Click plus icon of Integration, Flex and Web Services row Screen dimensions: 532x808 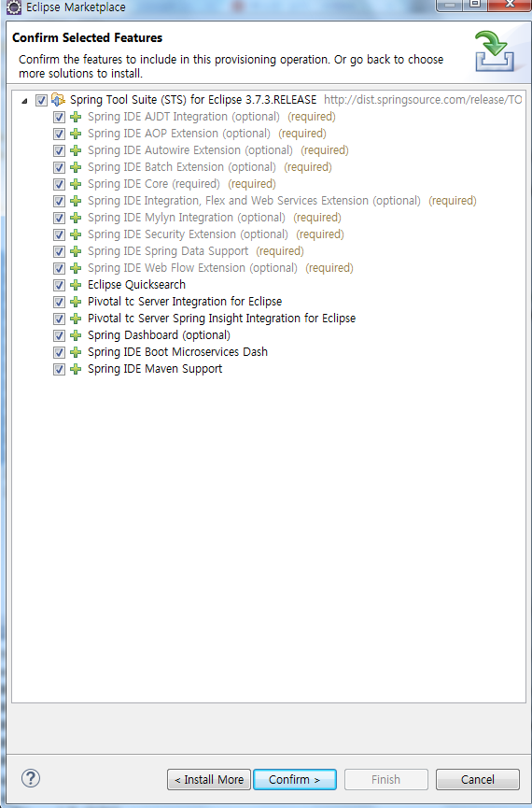coord(76,201)
